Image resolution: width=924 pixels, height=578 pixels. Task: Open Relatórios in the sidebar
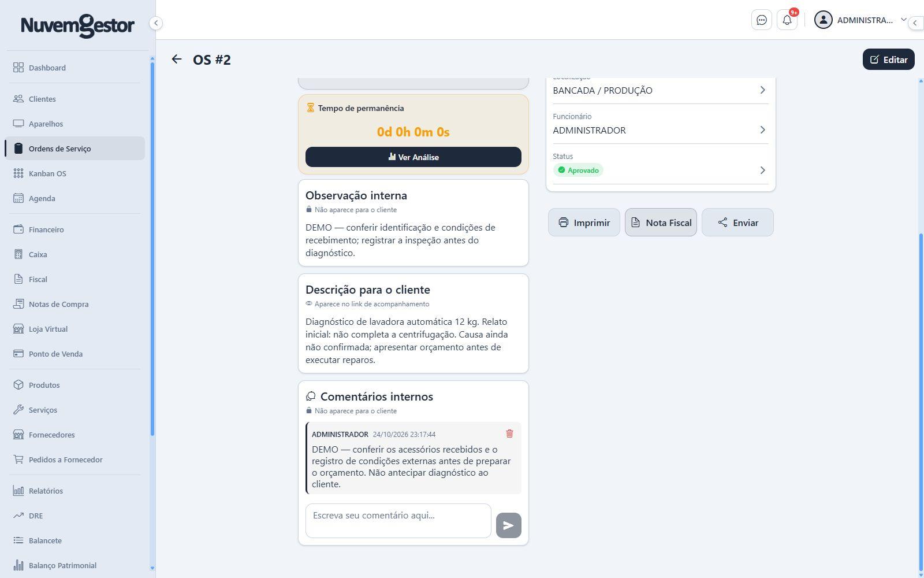(74, 491)
